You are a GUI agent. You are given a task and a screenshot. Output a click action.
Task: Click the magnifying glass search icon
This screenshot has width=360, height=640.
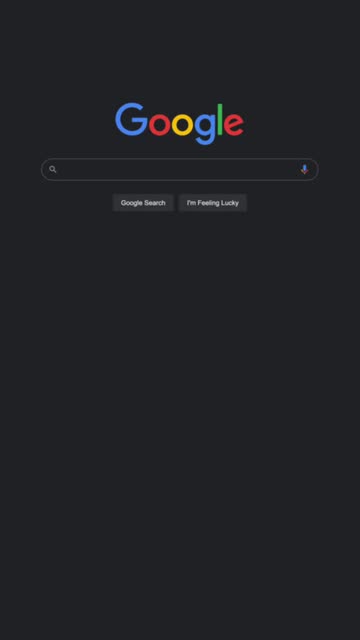[53, 169]
